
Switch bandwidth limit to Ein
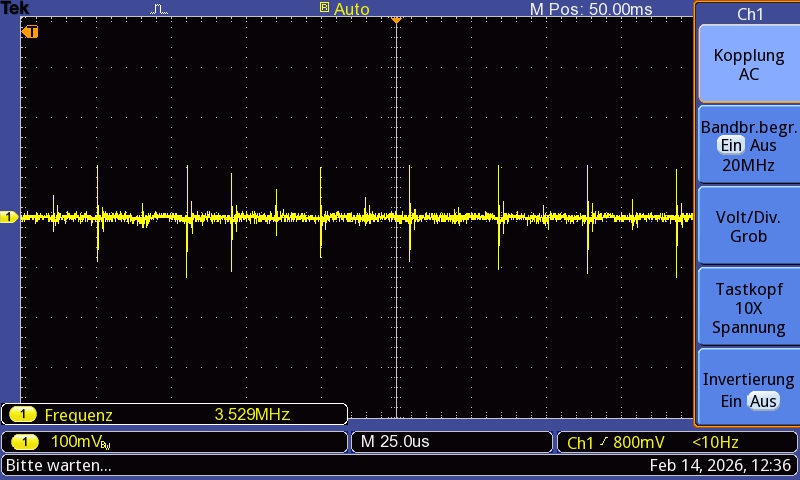tap(729, 146)
